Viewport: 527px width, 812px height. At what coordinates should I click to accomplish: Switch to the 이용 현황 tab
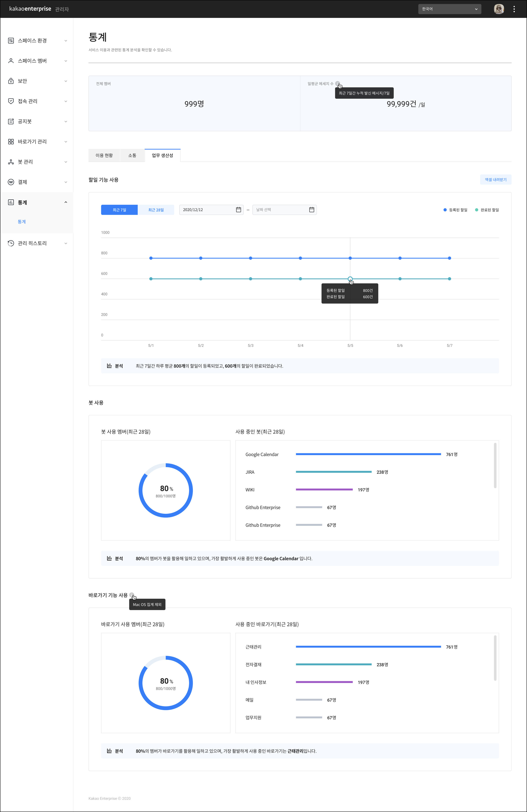click(104, 156)
